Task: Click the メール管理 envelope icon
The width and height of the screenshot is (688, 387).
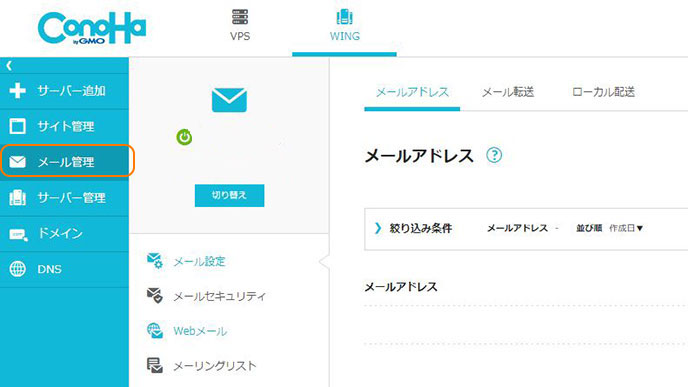Action: click(x=18, y=162)
